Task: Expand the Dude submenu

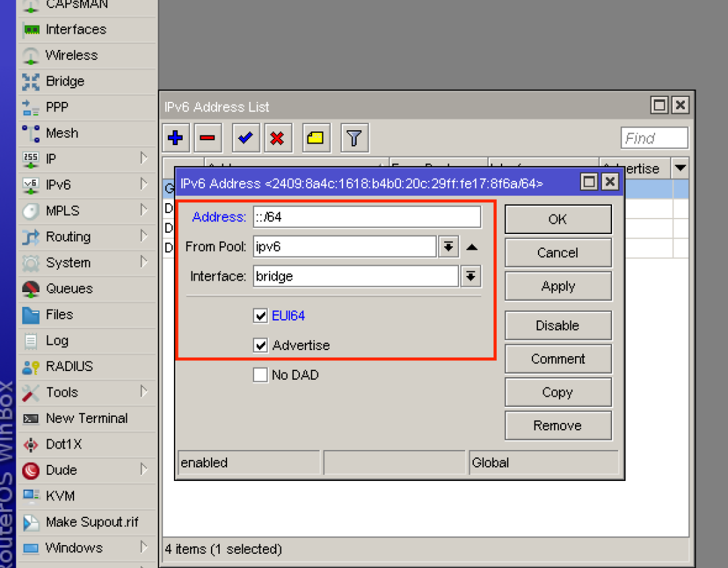Action: click(144, 470)
